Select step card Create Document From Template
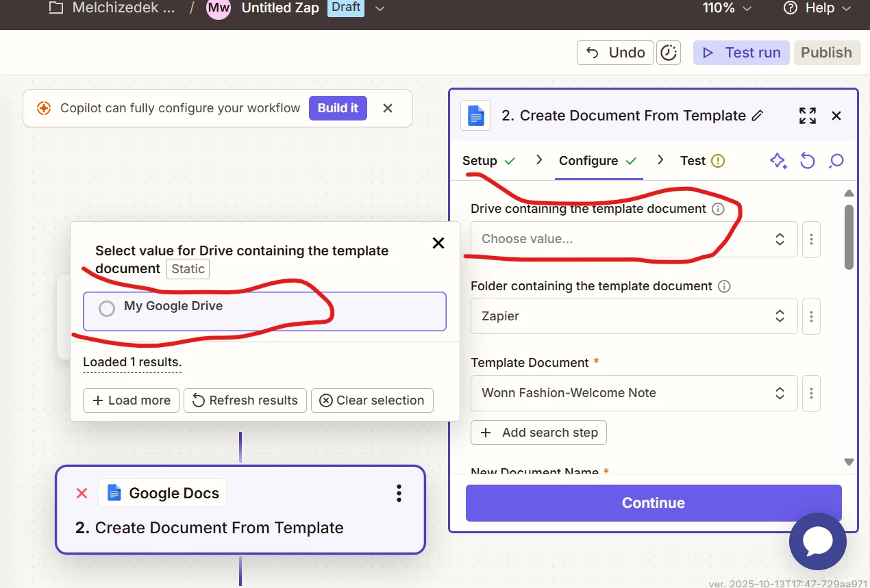 (240, 509)
